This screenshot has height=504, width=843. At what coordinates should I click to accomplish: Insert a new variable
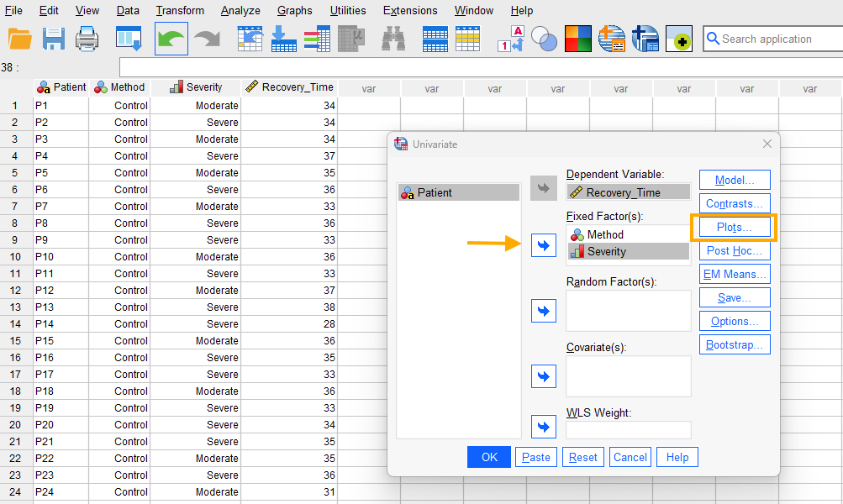click(x=468, y=39)
